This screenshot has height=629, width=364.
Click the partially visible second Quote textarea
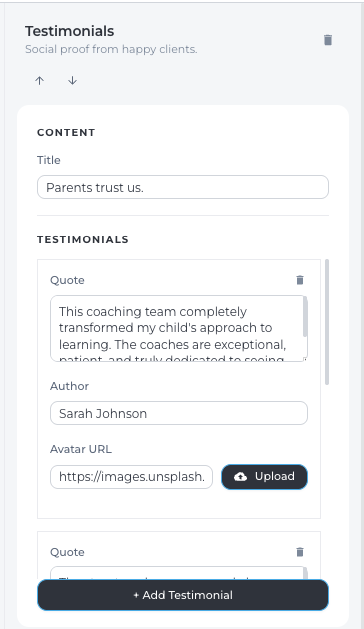coord(177,573)
